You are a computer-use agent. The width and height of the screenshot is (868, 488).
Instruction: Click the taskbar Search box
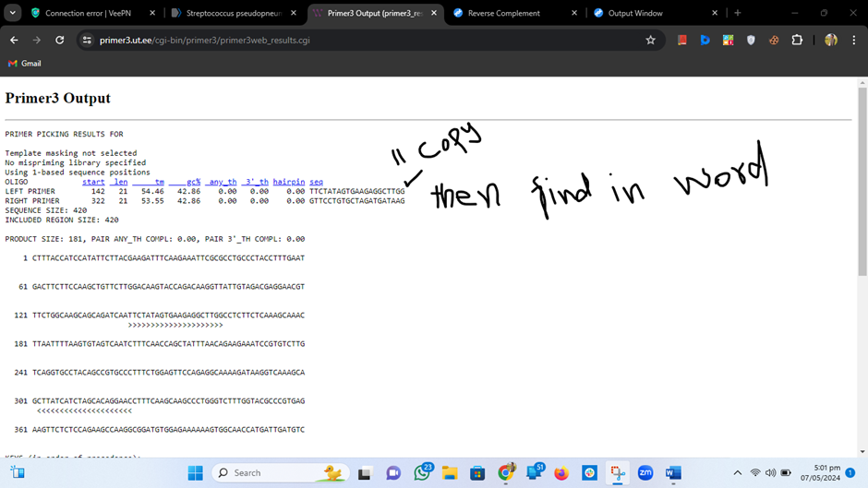[281, 473]
